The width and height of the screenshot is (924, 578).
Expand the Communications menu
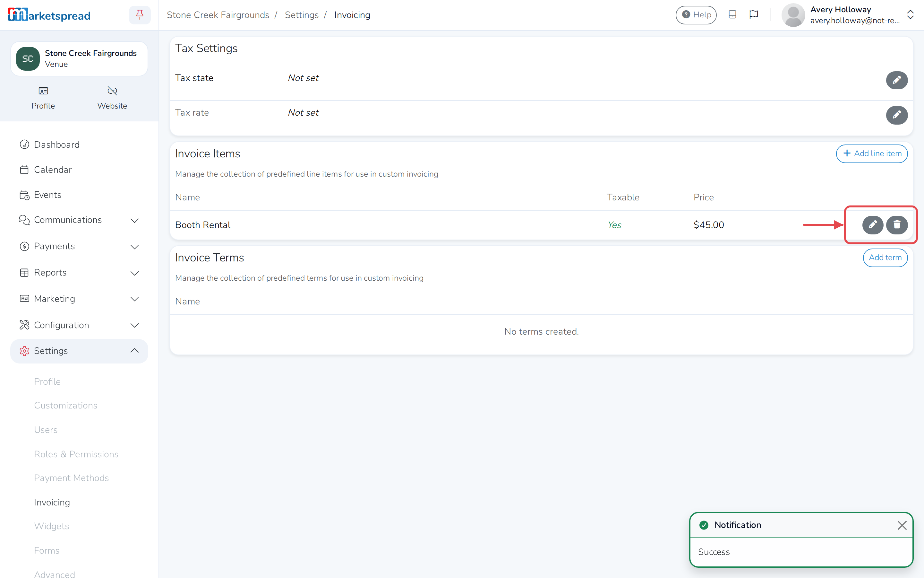(x=79, y=220)
